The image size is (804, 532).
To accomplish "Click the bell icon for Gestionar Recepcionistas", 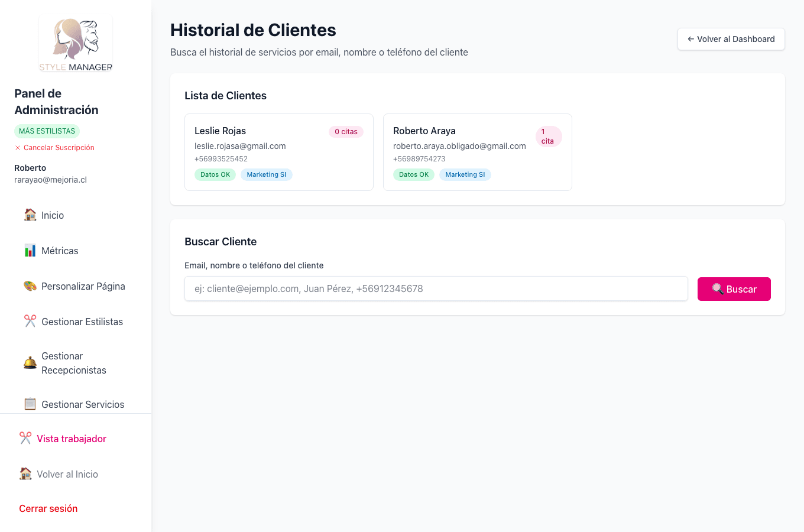I will click(29, 362).
